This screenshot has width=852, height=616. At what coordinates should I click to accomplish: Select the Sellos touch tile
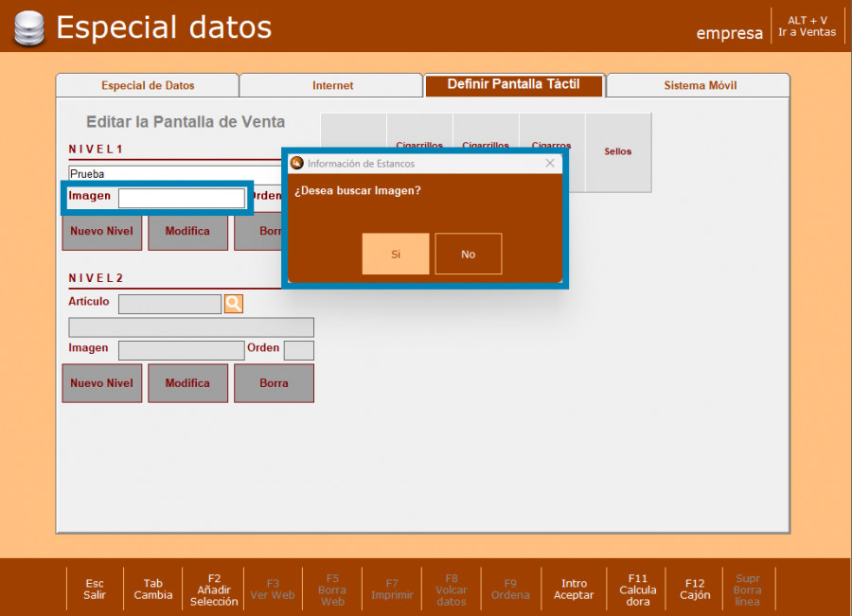point(617,152)
